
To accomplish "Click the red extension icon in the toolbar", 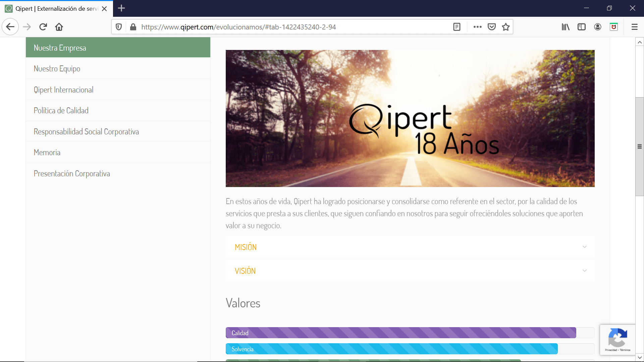I will tap(614, 27).
